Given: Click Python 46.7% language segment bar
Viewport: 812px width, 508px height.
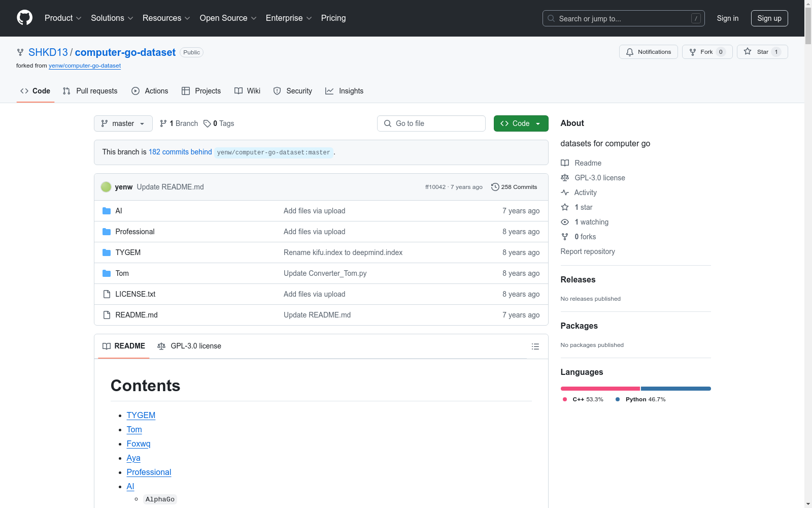Looking at the screenshot, I should [x=676, y=389].
